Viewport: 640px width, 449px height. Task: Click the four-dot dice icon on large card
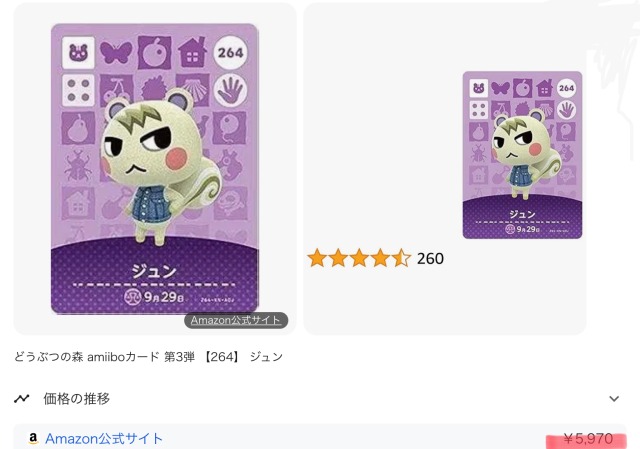pos(78,90)
